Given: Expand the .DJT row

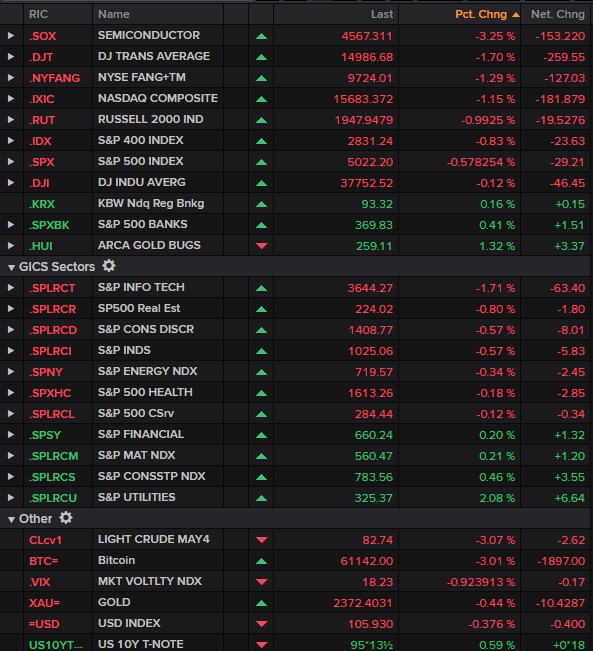Looking at the screenshot, I should tap(11, 56).
